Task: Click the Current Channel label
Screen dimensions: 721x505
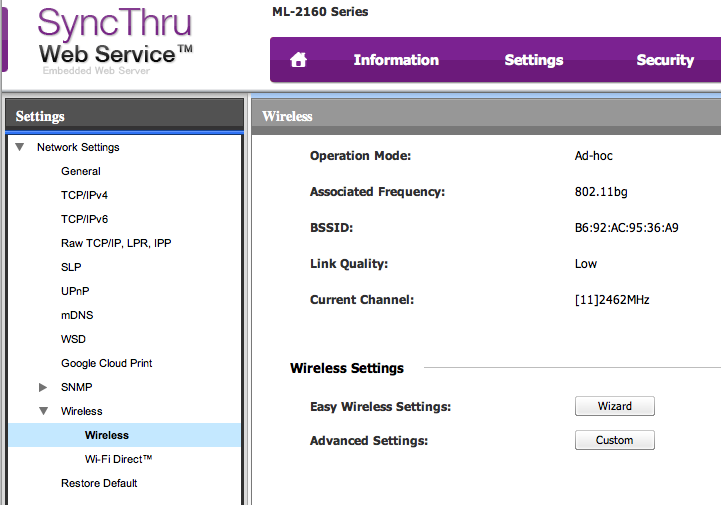Action: 361,300
